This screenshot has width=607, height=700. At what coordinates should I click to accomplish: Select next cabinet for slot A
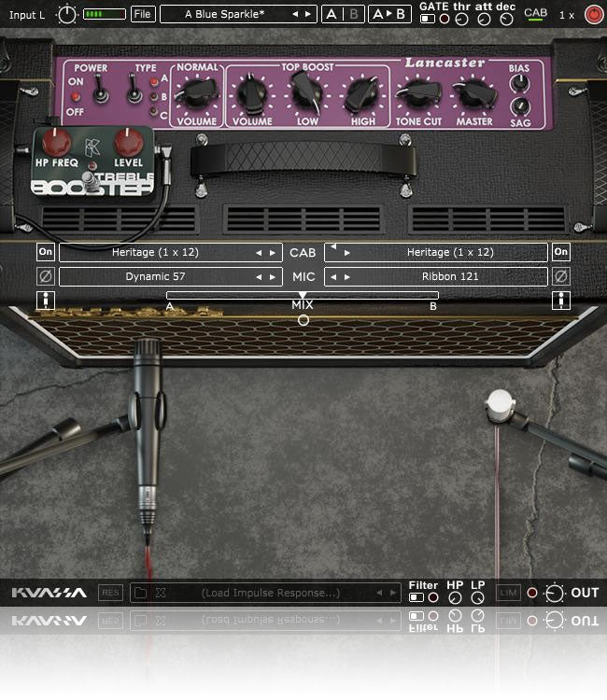tap(272, 253)
